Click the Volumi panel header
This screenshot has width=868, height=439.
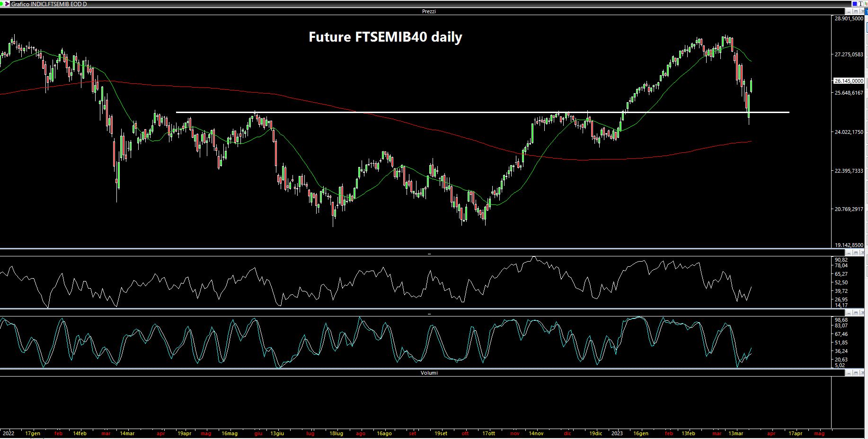tap(429, 373)
